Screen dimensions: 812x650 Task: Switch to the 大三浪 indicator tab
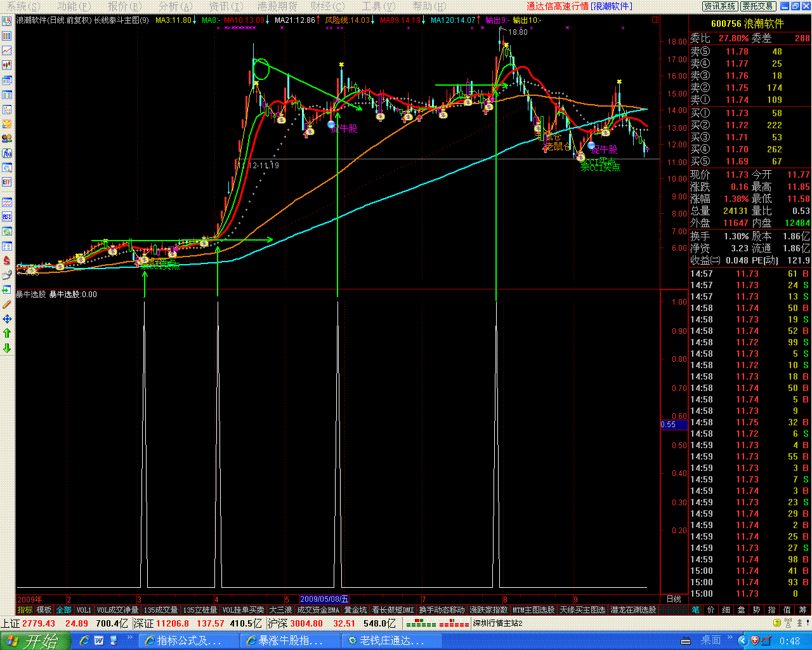280,610
